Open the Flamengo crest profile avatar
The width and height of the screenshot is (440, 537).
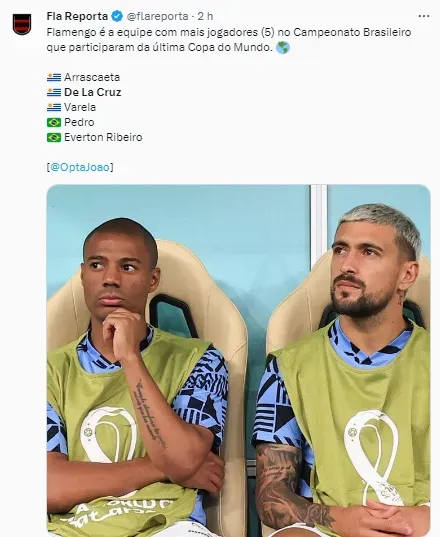point(22,24)
